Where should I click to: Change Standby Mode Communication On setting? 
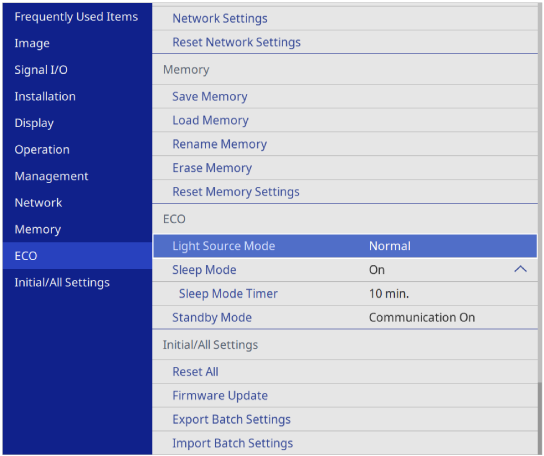345,317
